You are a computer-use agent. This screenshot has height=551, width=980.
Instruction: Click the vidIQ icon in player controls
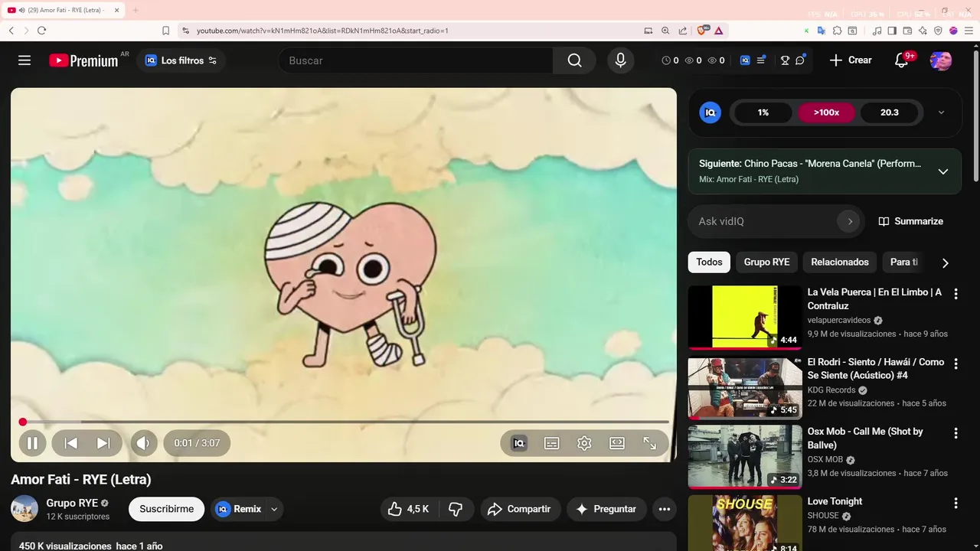pos(519,443)
